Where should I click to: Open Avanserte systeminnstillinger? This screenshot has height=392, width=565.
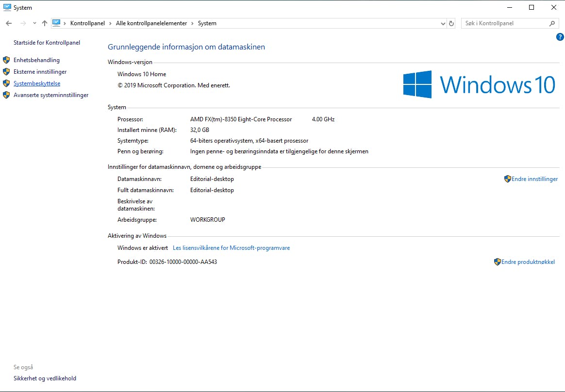51,95
